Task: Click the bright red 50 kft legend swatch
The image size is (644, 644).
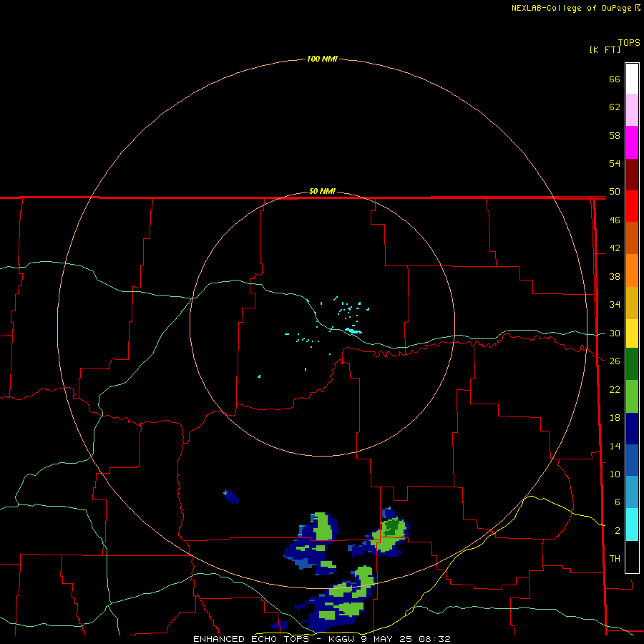Action: tap(632, 206)
